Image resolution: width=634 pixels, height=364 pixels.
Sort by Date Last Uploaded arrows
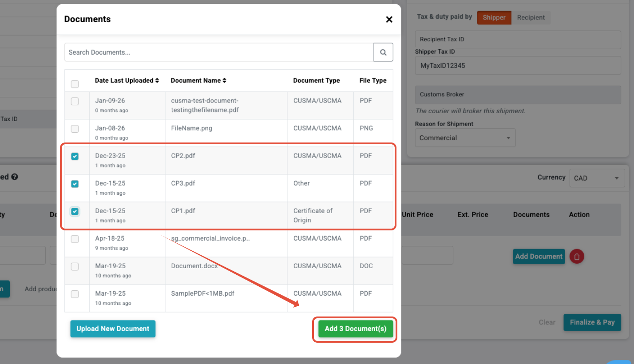(x=157, y=80)
